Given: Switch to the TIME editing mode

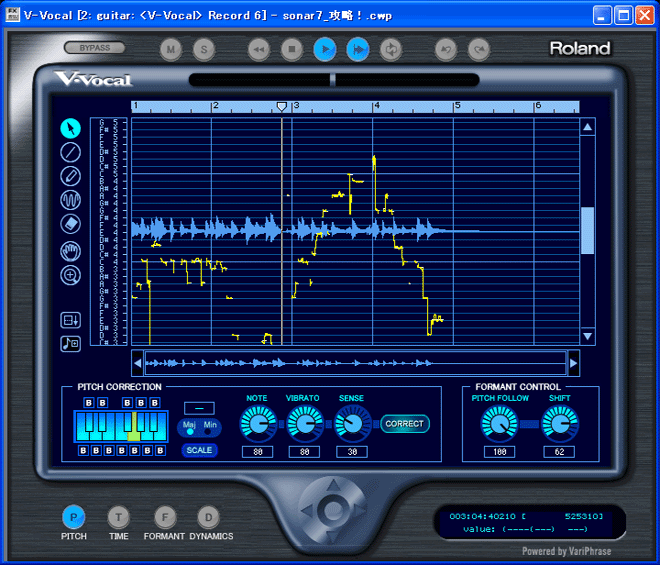Looking at the screenshot, I should coord(119,517).
